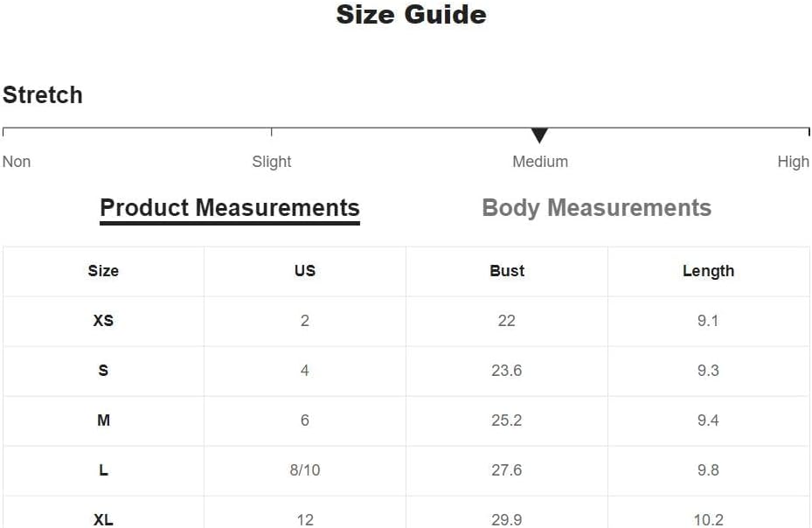The width and height of the screenshot is (812, 528).
Task: Select the S size row label
Action: coord(103,371)
